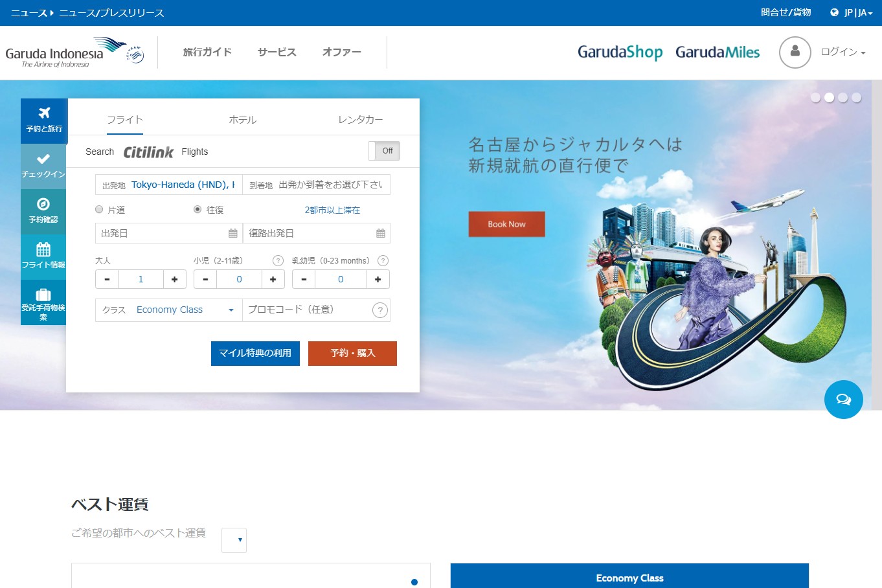Click help icon beside 小児 (2-11歳)
The image size is (882, 588).
278,261
